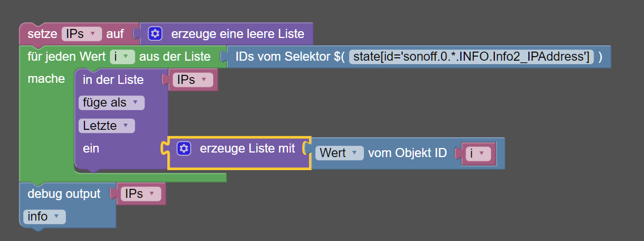Click the 'in der Liste' block label
This screenshot has height=241, width=644.
[113, 81]
